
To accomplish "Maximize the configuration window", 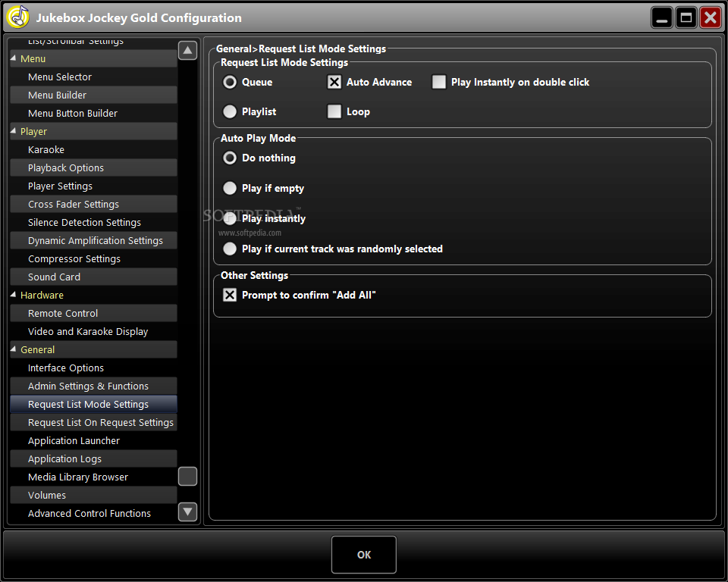I will (x=686, y=17).
